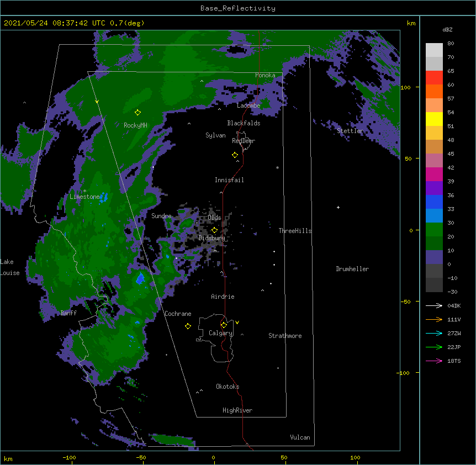Viewport: 476px width, 465px height.
Task: Click the Innisfail label
Action: pyautogui.click(x=229, y=180)
